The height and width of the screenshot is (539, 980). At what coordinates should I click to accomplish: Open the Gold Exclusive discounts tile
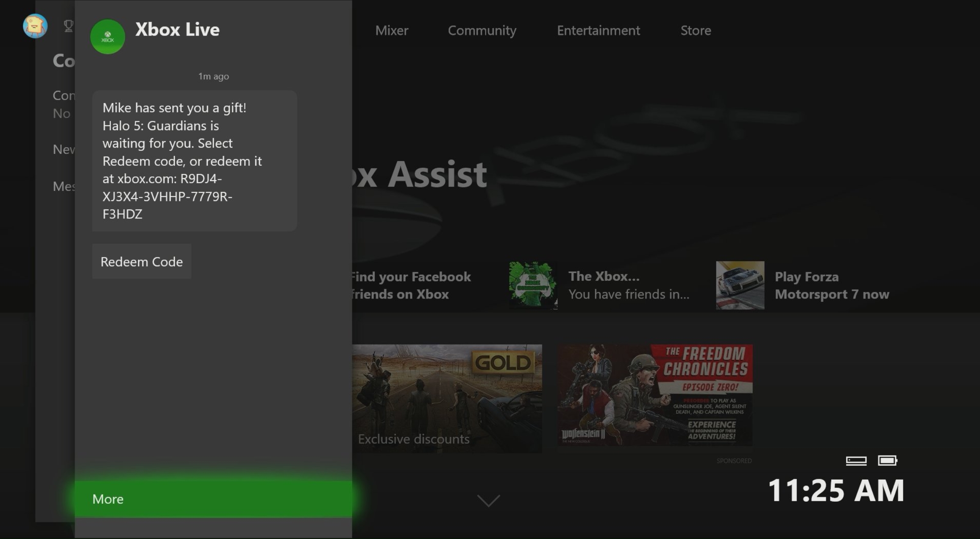[447, 399]
